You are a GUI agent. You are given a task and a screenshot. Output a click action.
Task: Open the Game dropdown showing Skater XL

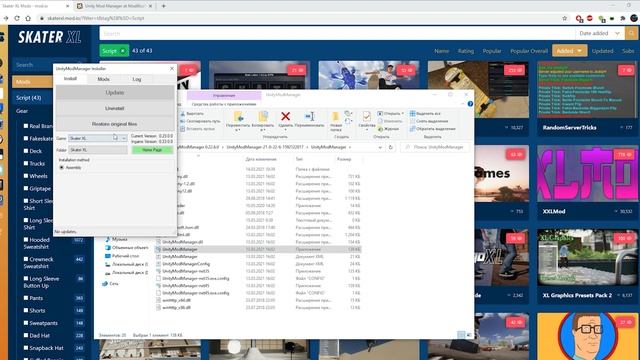[x=98, y=138]
